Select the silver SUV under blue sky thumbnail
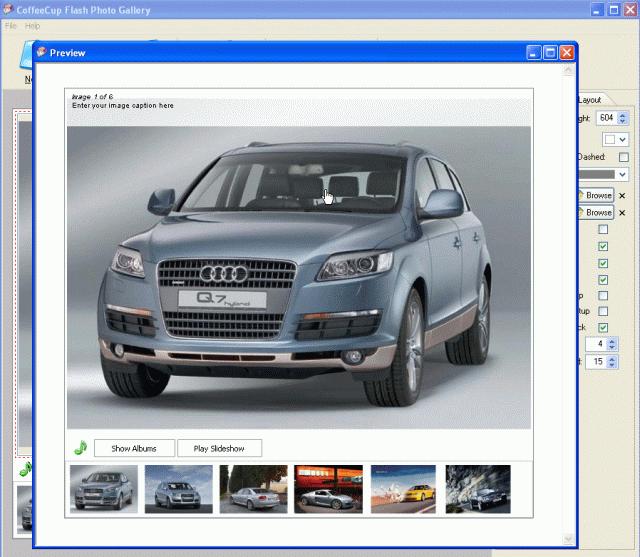Image resolution: width=640 pixels, height=557 pixels. coord(178,489)
